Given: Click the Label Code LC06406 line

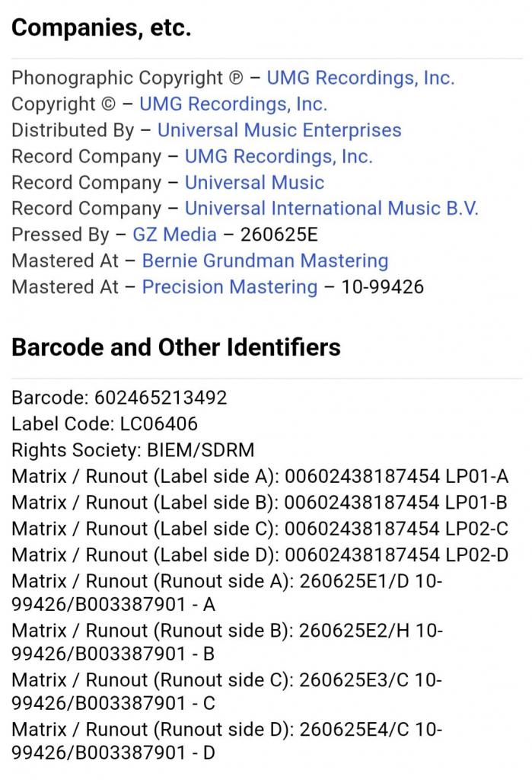Looking at the screenshot, I should [105, 424].
